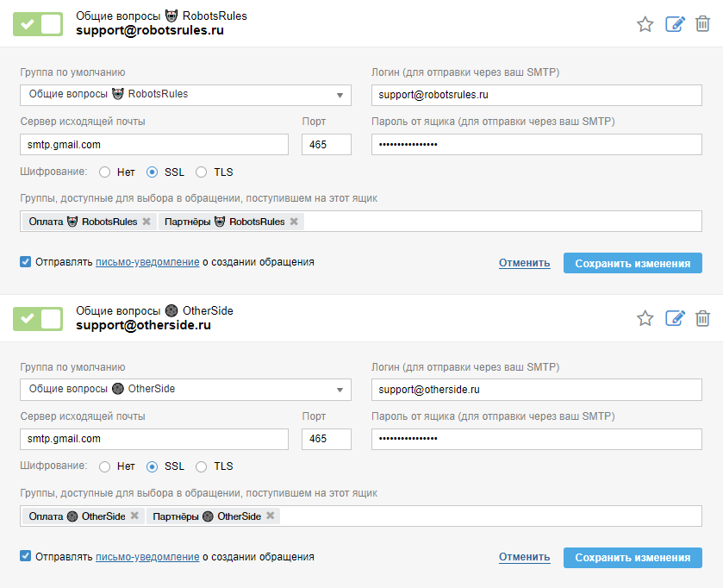Click edit icon for support@otherside.ru mailbox
This screenshot has width=723, height=588.
(675, 319)
